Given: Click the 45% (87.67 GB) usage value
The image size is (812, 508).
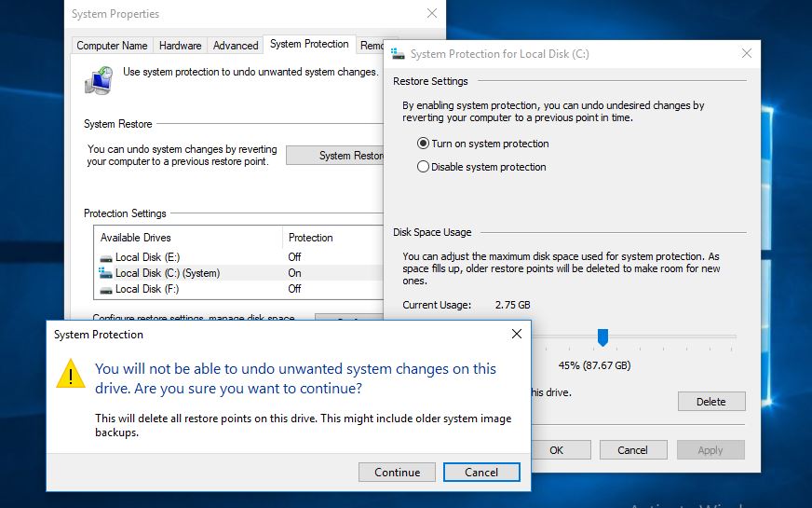Looking at the screenshot, I should click(x=594, y=365).
